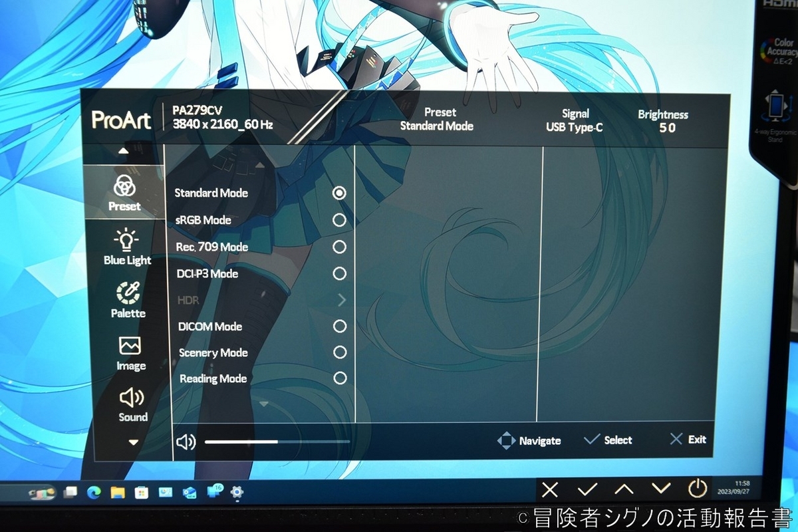Click the Exit X icon in OSD footer
This screenshot has width=798, height=532.
pos(676,439)
